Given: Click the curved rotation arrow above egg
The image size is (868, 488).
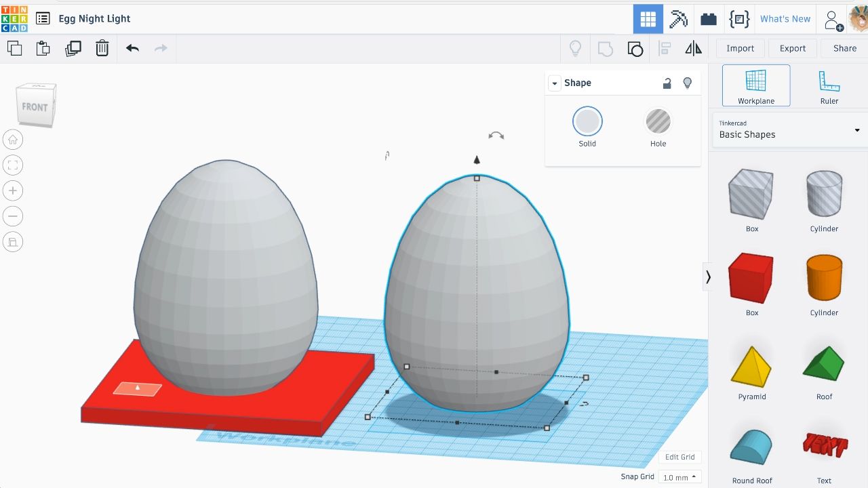Looking at the screenshot, I should click(496, 136).
